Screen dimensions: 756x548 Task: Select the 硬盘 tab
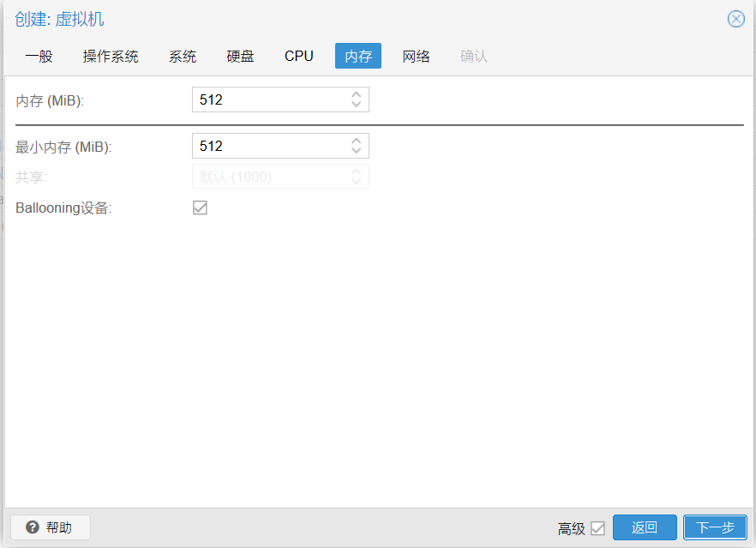240,57
